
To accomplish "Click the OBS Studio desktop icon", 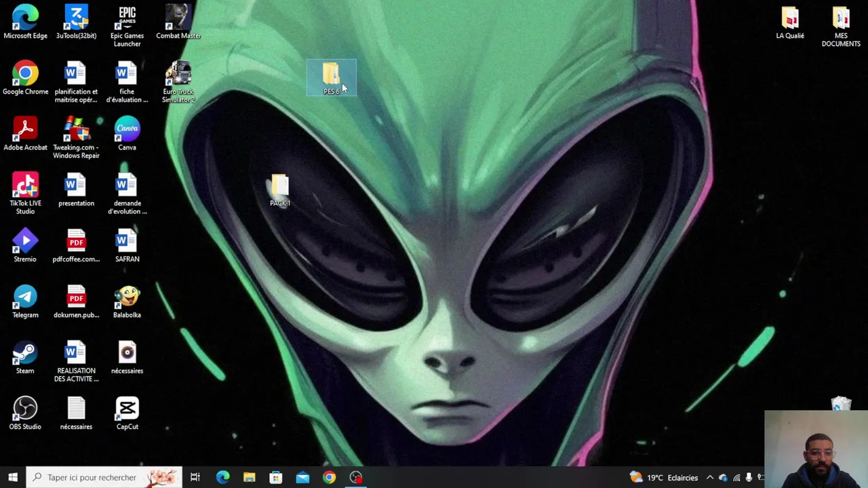I will coord(25,413).
